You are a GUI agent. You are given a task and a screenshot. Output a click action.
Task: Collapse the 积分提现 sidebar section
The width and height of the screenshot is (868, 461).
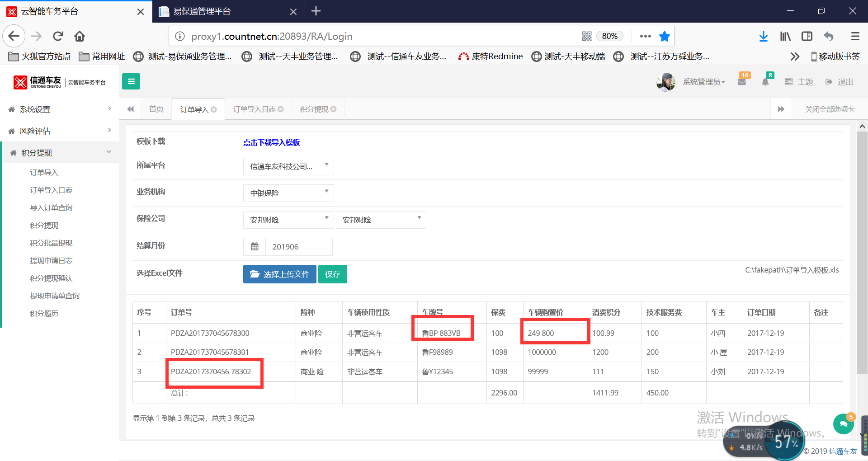click(59, 153)
